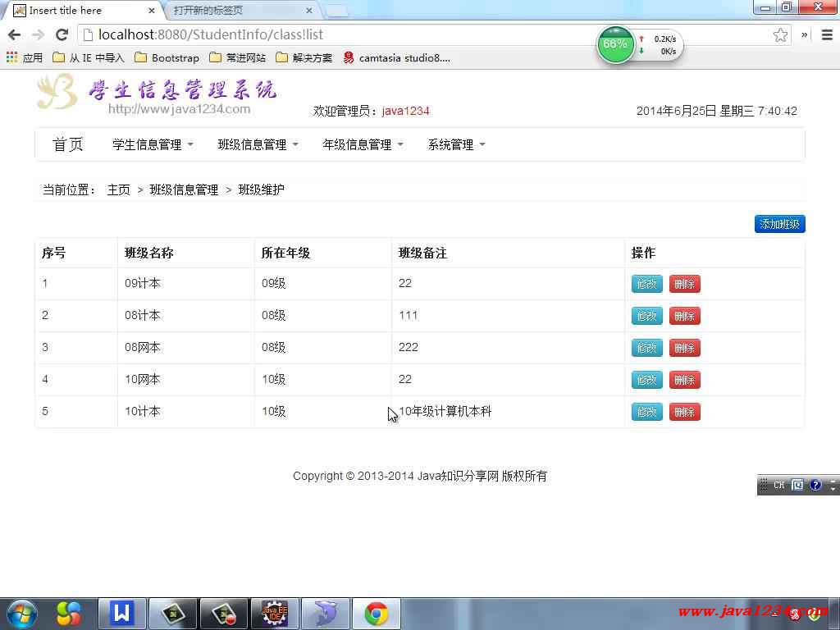840x630 pixels.
Task: Click the 添加班级 button
Action: (x=779, y=224)
